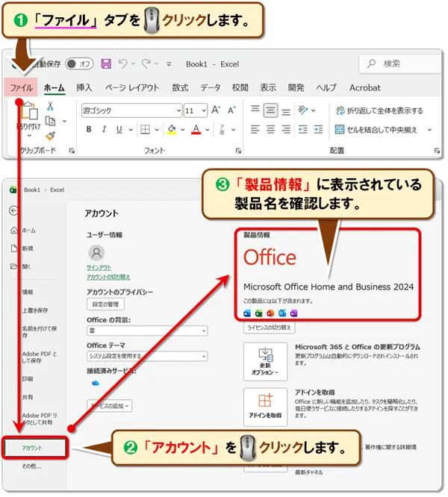Click Decrease Font Size icon
The width and height of the screenshot is (448, 497).
[231, 110]
